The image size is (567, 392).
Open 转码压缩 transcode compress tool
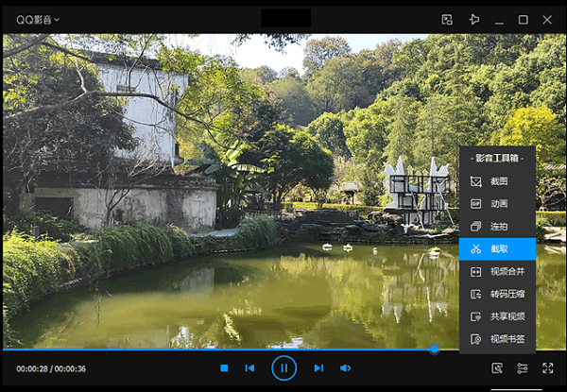497,294
